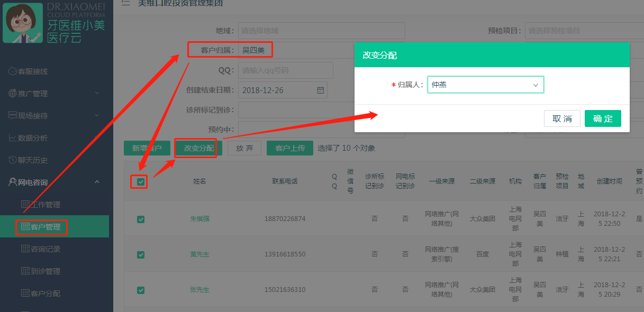The width and height of the screenshot is (644, 312).
Task: Click the 网电咨询 person icon
Action: [x=13, y=182]
